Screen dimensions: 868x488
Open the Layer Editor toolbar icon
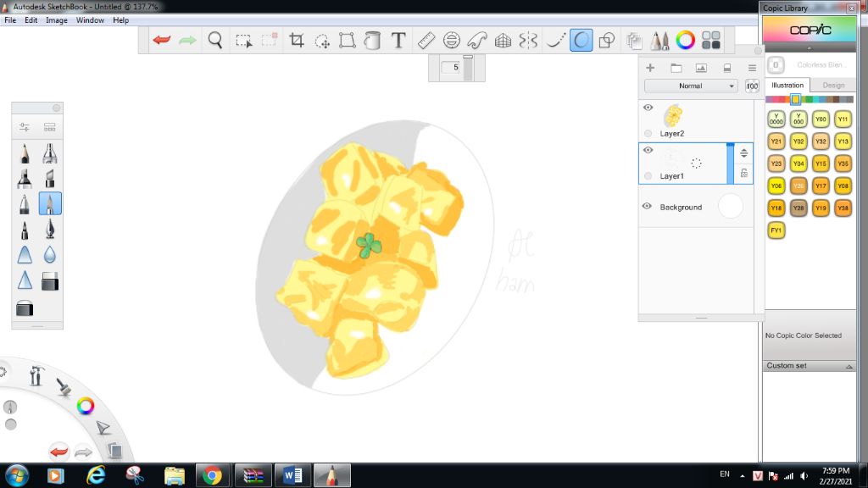coord(634,41)
